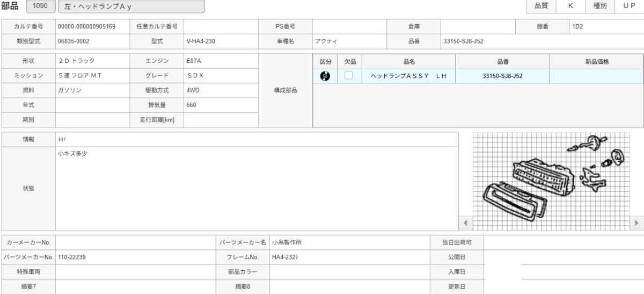The width and height of the screenshot is (644, 294).
Task: Click the empty 摘要8 field
Action: (349, 286)
